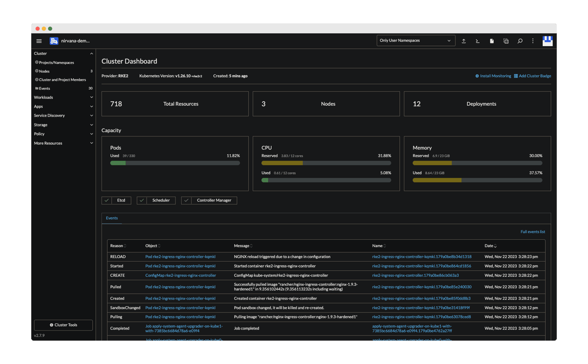The height and width of the screenshot is (364, 588).
Task: Sort the events table by Date
Action: point(490,246)
